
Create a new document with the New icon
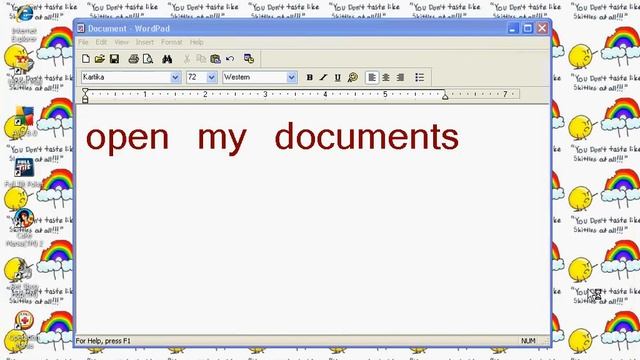point(86,59)
